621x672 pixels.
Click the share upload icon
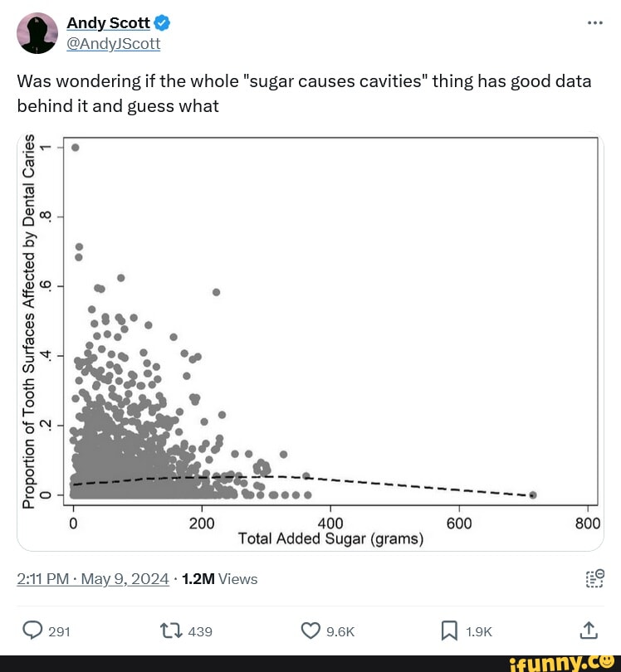(588, 631)
